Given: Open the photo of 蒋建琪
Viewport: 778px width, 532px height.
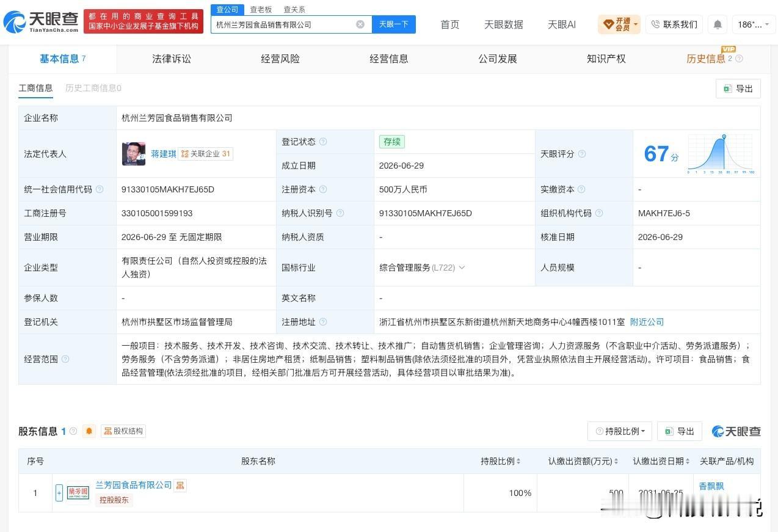Looking at the screenshot, I should coord(134,154).
